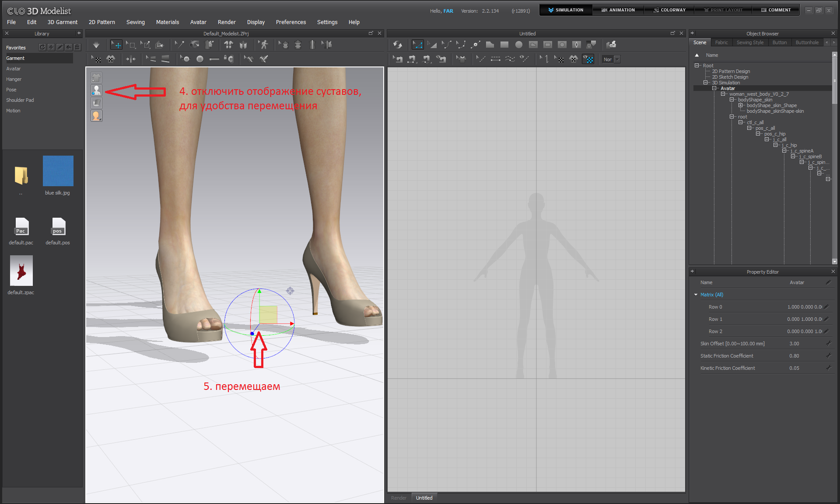Edit the Skin Offset value field
This screenshot has height=504, width=840.
794,344
